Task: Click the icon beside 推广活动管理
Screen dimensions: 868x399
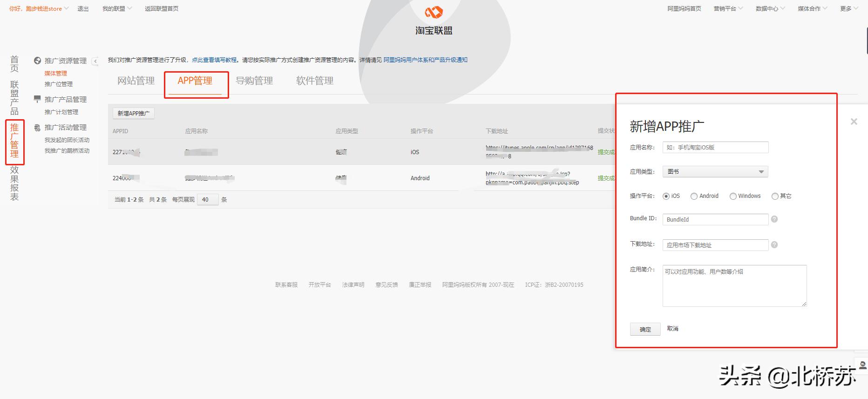Action: pyautogui.click(x=37, y=128)
